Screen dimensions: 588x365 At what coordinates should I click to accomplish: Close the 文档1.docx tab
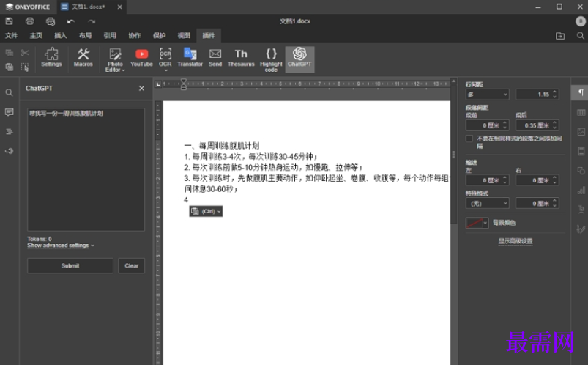[119, 7]
